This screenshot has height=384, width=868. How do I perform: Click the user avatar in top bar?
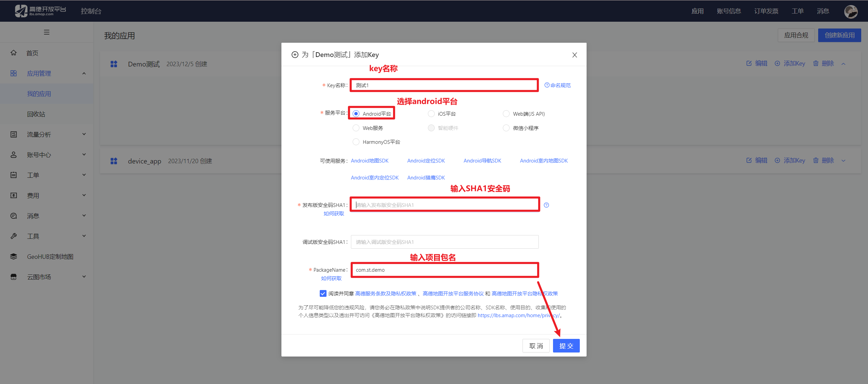(x=851, y=12)
